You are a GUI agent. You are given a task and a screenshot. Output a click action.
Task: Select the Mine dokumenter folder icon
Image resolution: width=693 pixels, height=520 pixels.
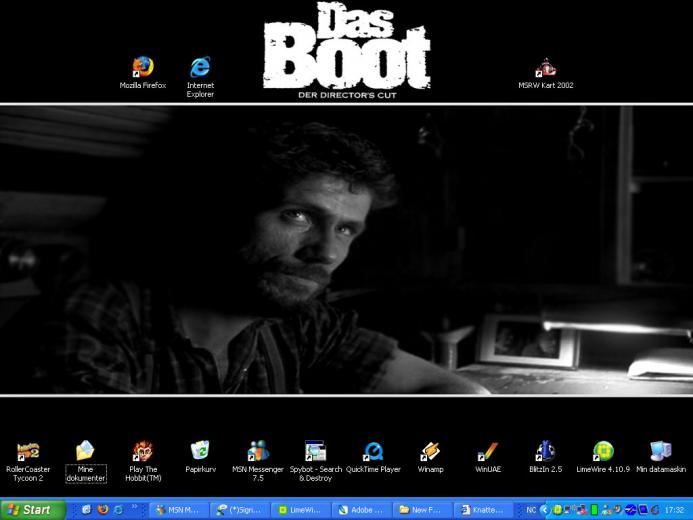coord(85,462)
